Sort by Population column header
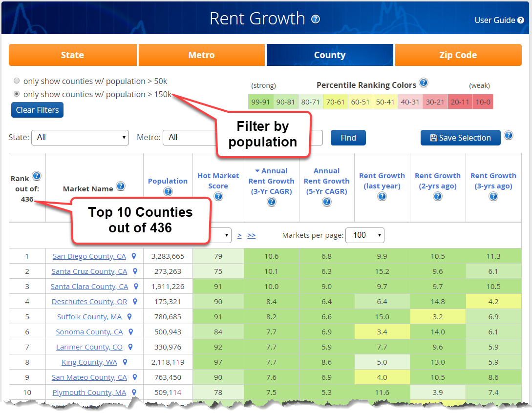The image size is (532, 413). [x=168, y=181]
